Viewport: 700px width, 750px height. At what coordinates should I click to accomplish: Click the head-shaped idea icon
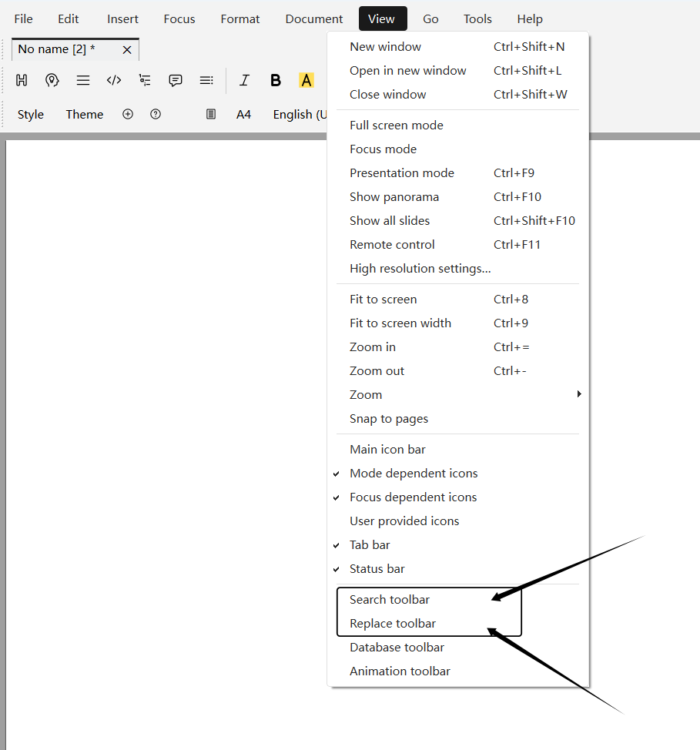tap(52, 80)
